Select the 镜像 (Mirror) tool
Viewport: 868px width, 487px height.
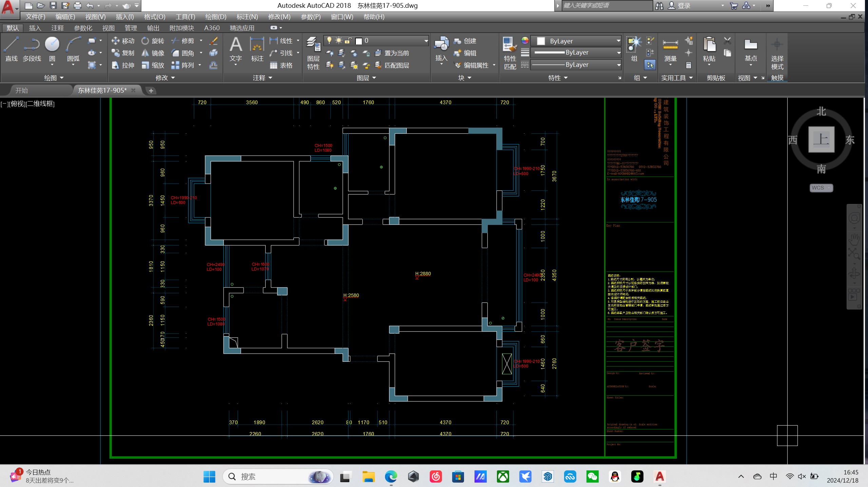153,53
